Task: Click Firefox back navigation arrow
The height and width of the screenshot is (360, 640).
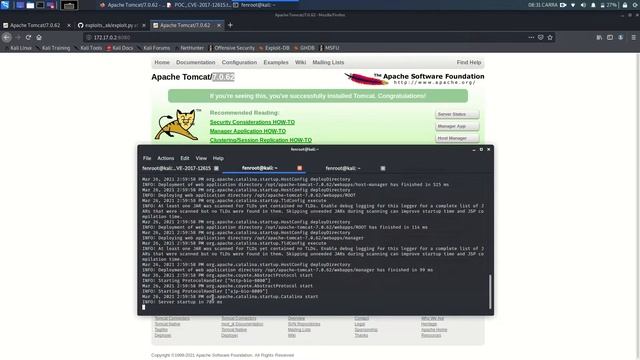Action: point(7,37)
